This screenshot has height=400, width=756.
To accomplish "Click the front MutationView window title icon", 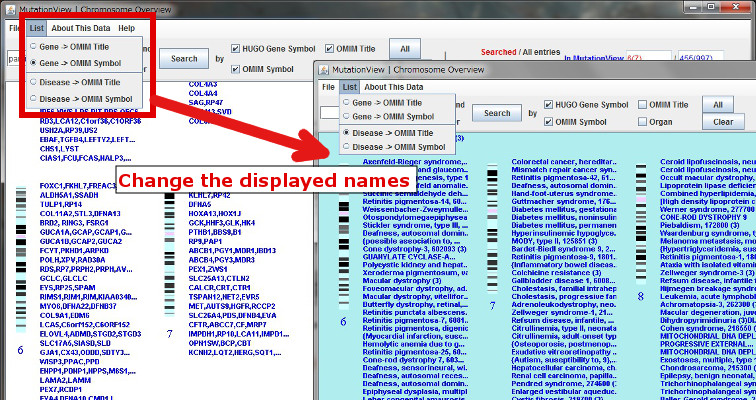I will (325, 70).
